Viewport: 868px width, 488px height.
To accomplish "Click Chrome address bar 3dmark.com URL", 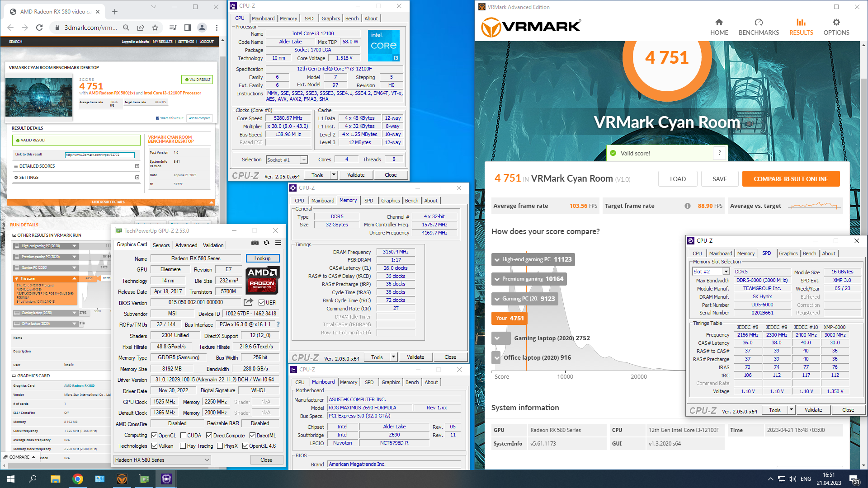I will pyautogui.click(x=90, y=28).
